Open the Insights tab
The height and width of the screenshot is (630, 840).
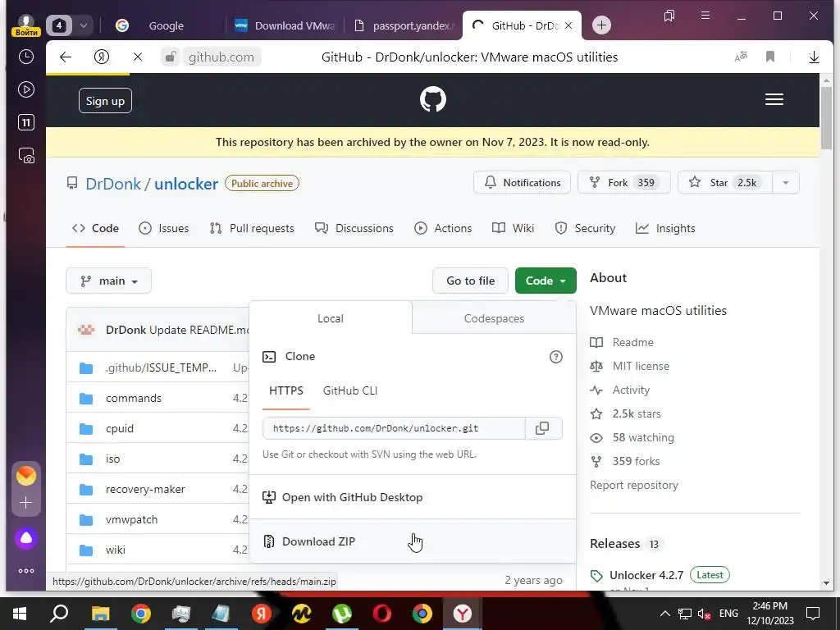(x=665, y=229)
